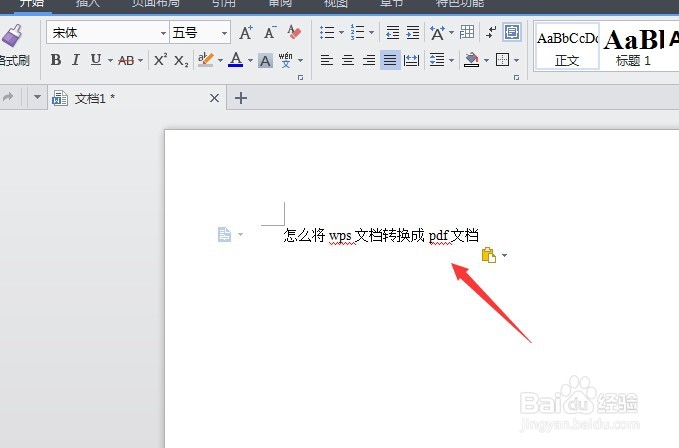679x448 pixels.
Task: Expand the strikethrough options arrow
Action: 140,60
